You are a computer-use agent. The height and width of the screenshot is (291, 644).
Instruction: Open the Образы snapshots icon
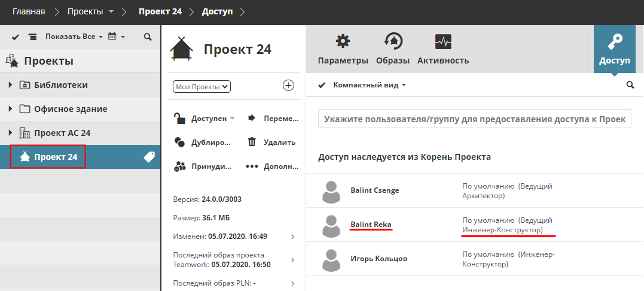coord(393,41)
